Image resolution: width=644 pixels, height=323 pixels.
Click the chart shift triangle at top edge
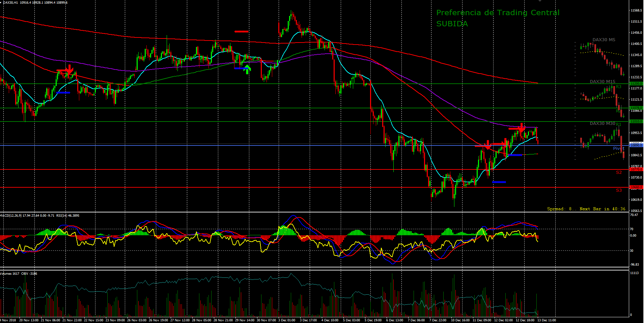click(x=540, y=1)
